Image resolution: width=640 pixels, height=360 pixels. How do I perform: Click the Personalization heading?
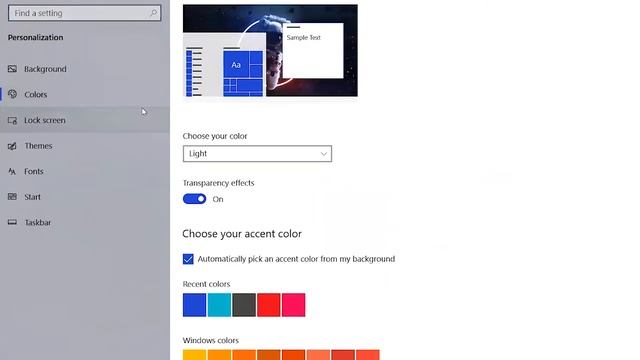coord(36,37)
